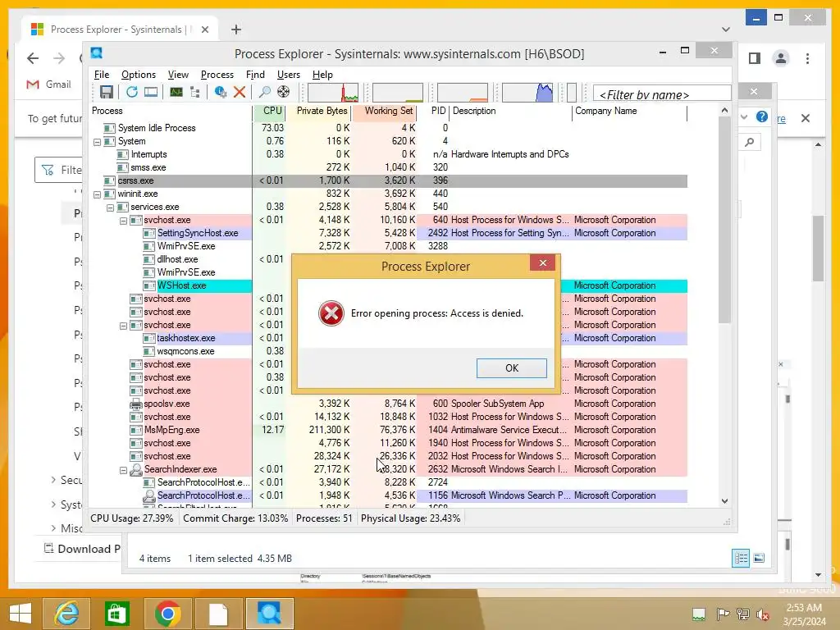The height and width of the screenshot is (630, 840).
Task: Open Internet Explorer from the taskbar
Action: coord(66,614)
